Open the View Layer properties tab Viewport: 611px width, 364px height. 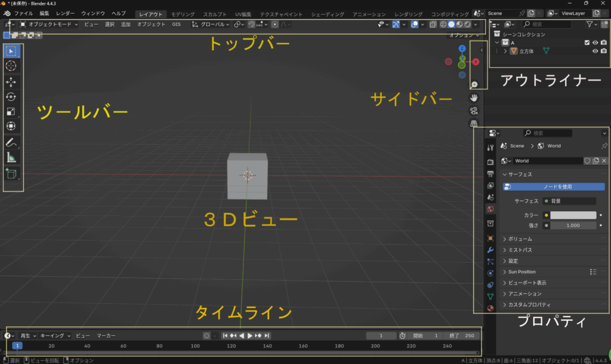click(490, 186)
